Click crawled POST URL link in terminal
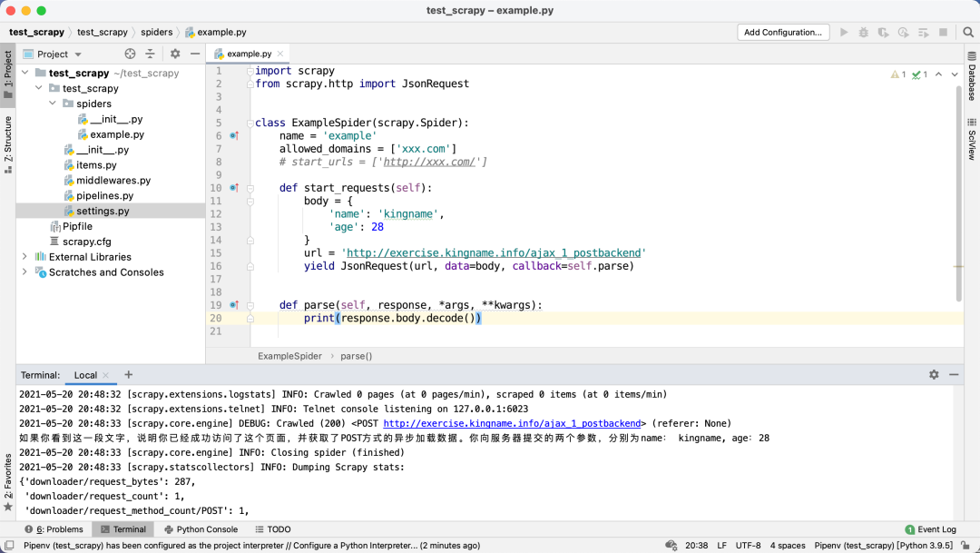 (x=512, y=423)
